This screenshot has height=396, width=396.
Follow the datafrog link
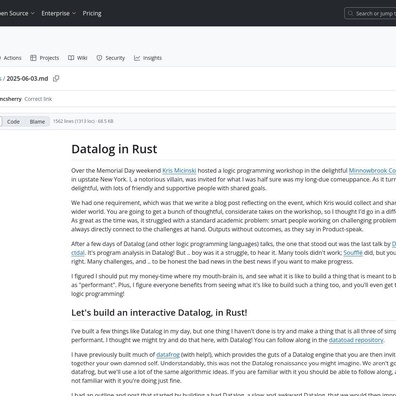coord(168,355)
